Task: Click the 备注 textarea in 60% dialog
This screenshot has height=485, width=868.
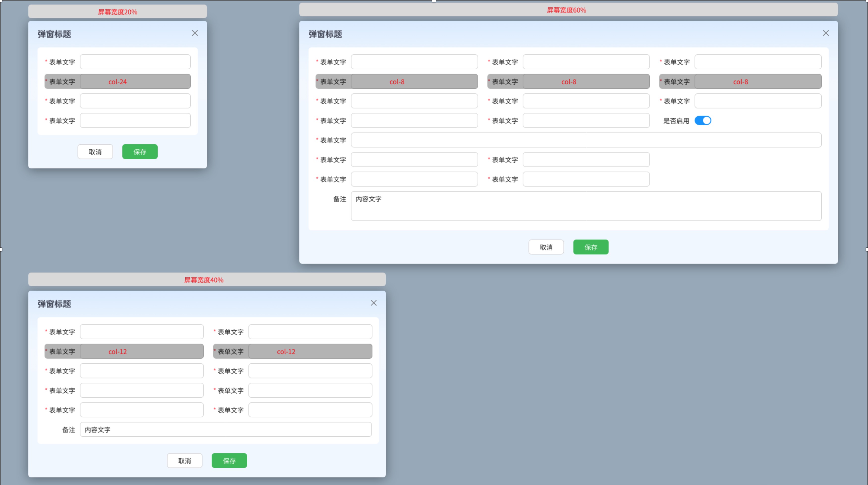Action: [x=586, y=206]
